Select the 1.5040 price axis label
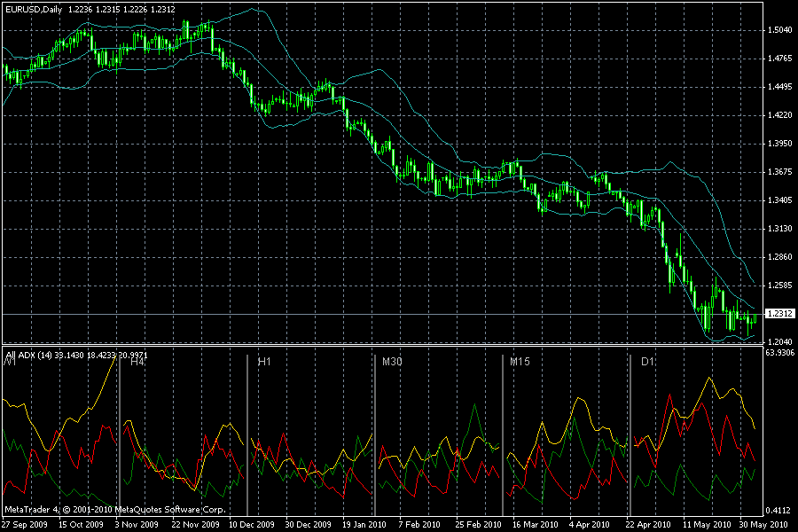The image size is (798, 532). click(x=780, y=30)
